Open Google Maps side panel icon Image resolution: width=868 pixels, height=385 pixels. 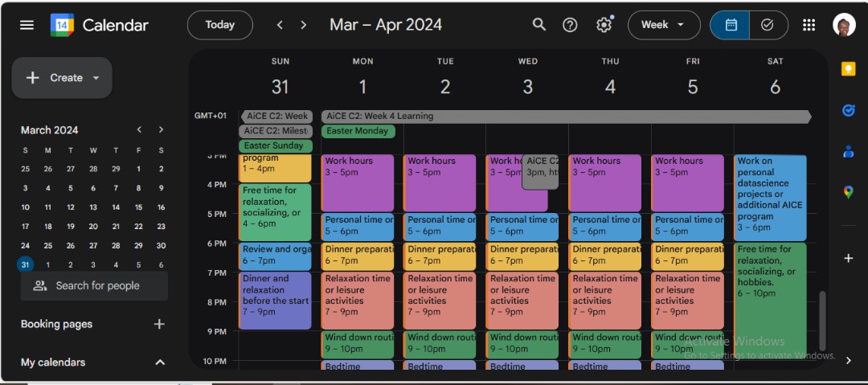click(x=848, y=192)
